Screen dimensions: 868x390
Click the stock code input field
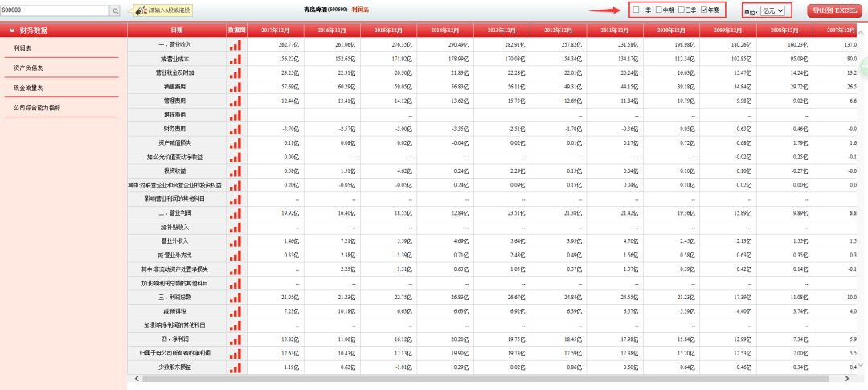tap(55, 10)
